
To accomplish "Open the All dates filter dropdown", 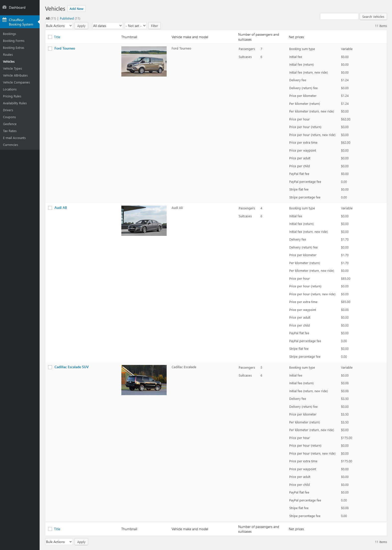I will click(x=107, y=26).
